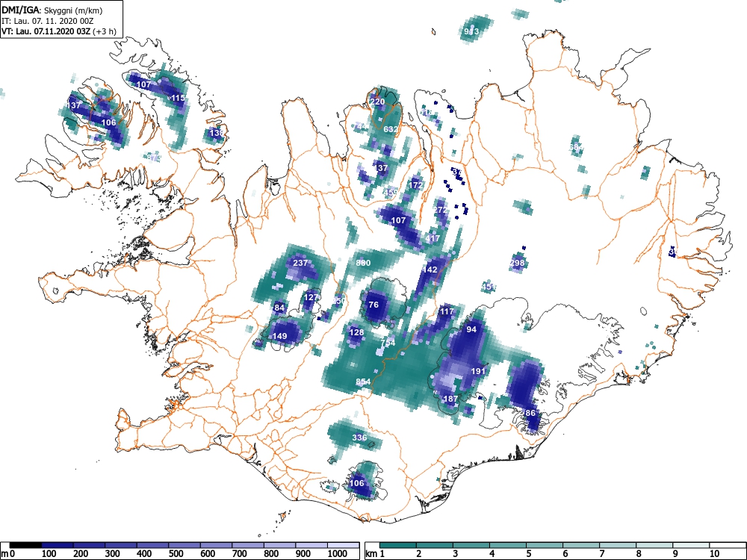The image size is (747, 560).
Task: Click the 191 visibility value label
Action: [478, 371]
